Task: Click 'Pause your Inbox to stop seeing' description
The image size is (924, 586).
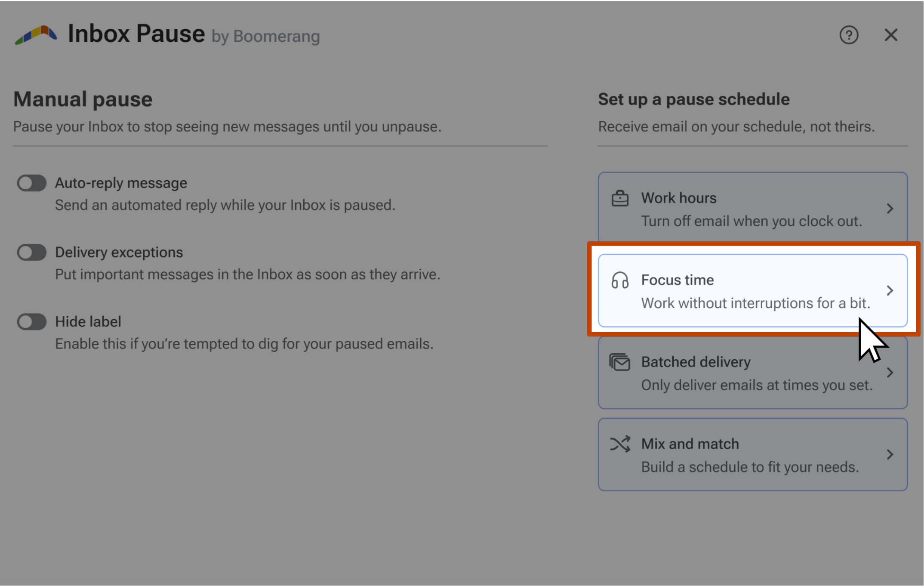Action: point(227,127)
